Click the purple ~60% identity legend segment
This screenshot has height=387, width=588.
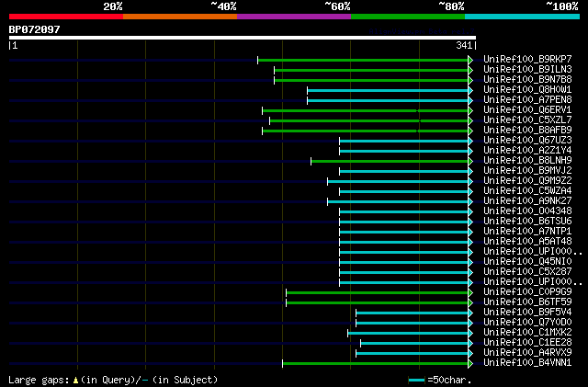294,17
